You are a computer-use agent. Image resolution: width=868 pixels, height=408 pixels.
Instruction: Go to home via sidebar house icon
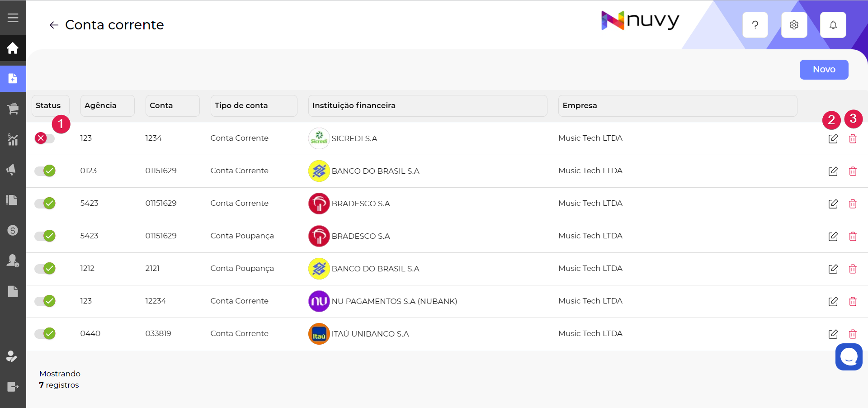click(13, 48)
